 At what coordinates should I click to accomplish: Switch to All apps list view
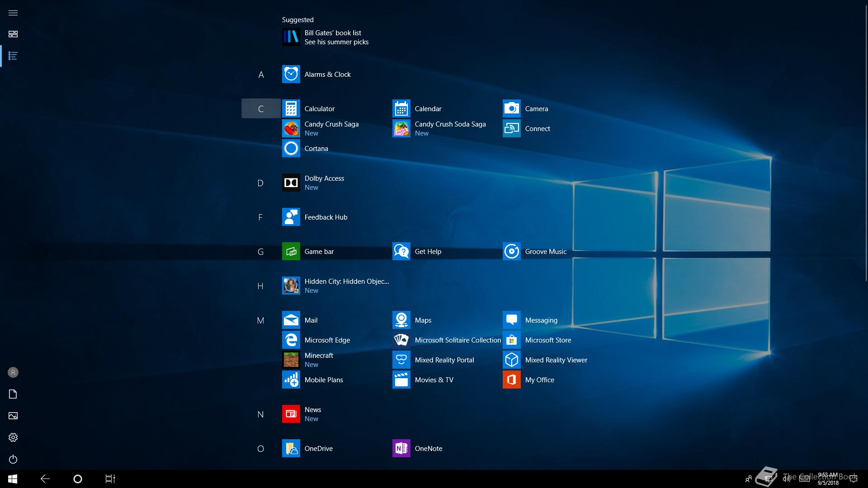(13, 56)
